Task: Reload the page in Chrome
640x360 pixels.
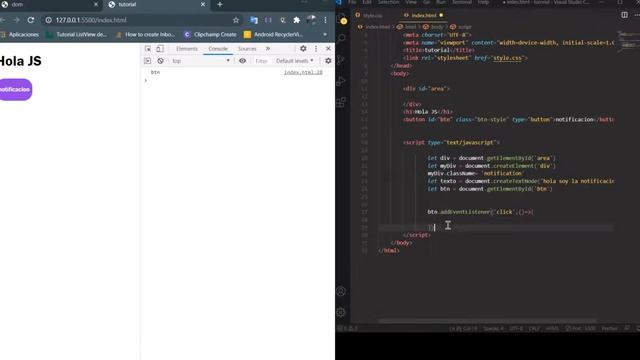Action: click(x=31, y=20)
